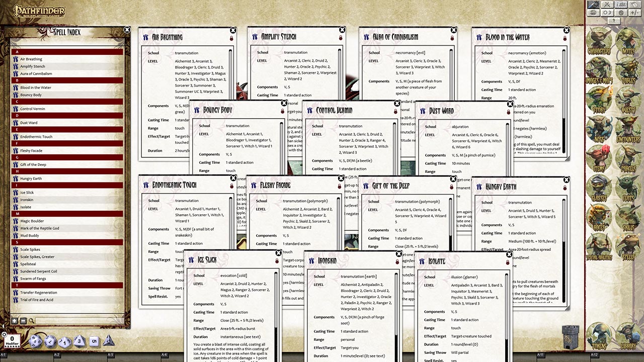Viewport: 644px width, 362px height.
Task: Collapse the M group header in Spell Index
Action: click(x=67, y=214)
